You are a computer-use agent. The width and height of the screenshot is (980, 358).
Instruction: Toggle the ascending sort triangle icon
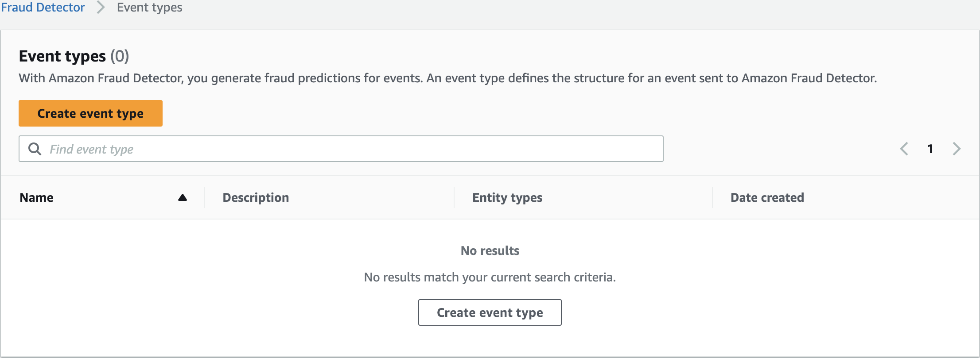pos(182,197)
